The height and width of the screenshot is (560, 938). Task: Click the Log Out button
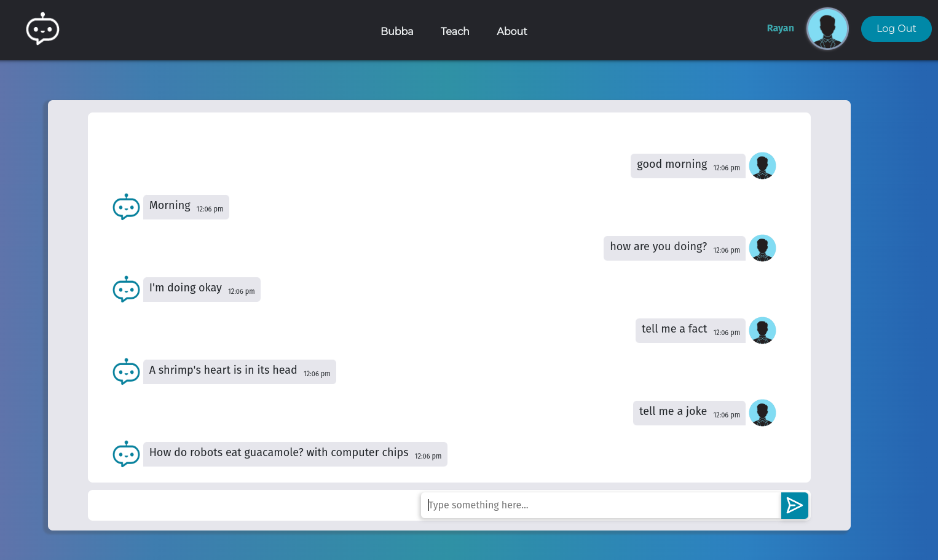(x=896, y=28)
